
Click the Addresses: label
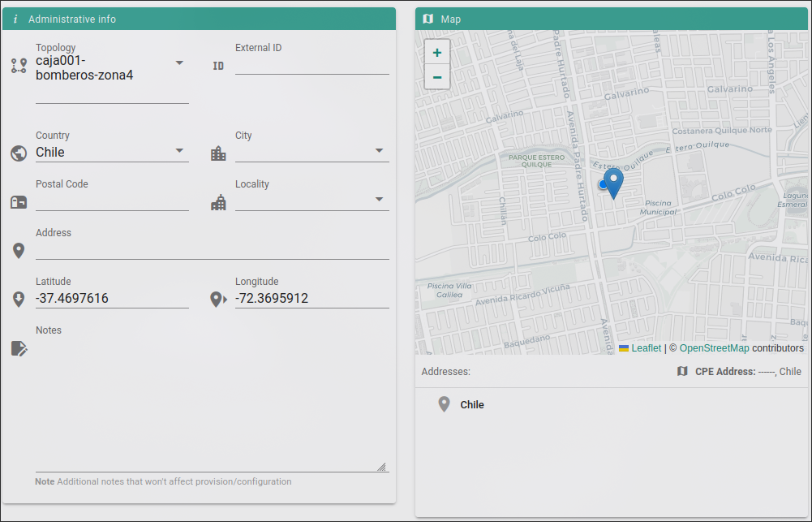pyautogui.click(x=445, y=372)
